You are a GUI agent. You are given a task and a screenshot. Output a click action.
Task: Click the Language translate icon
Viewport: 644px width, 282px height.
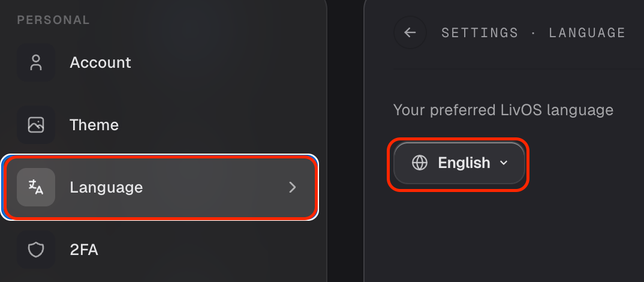coord(36,187)
